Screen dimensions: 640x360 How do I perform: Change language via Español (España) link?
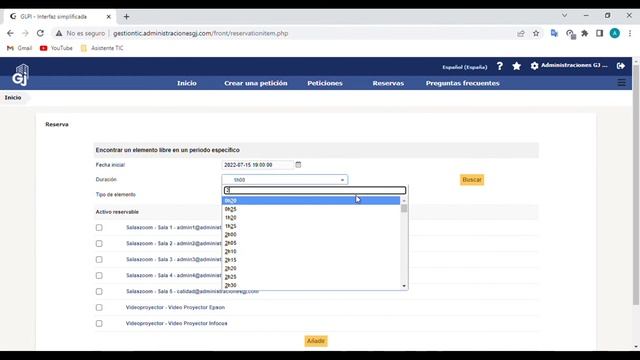pos(465,67)
